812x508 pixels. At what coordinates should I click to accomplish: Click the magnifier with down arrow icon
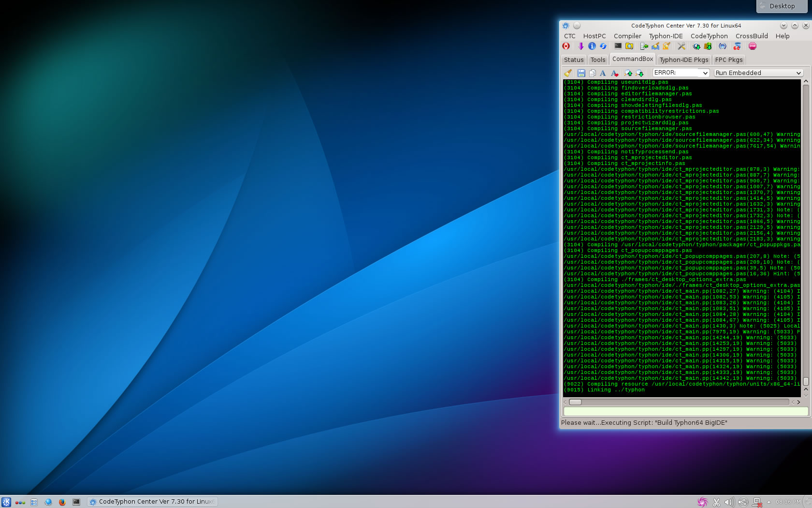pyautogui.click(x=639, y=73)
